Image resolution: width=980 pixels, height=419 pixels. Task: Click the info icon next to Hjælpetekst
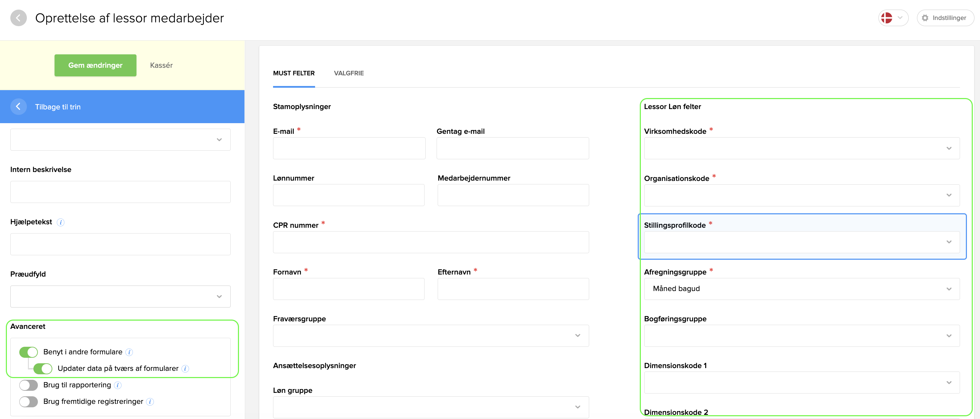click(61, 223)
